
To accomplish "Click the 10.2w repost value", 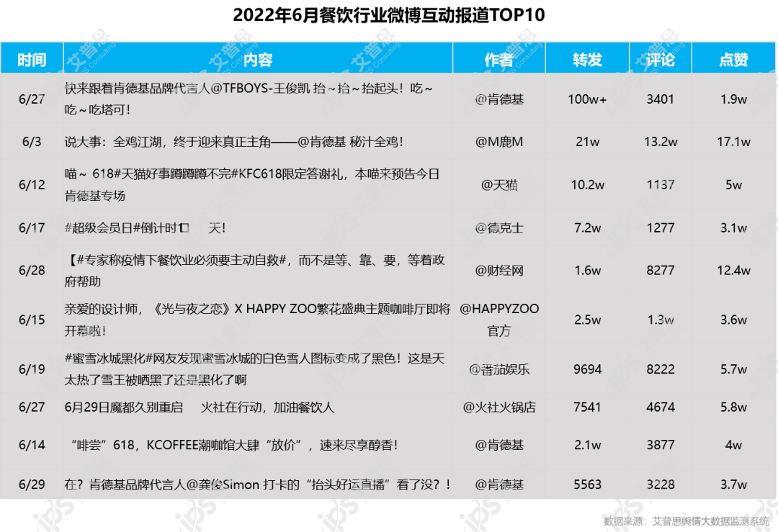I will point(588,185).
